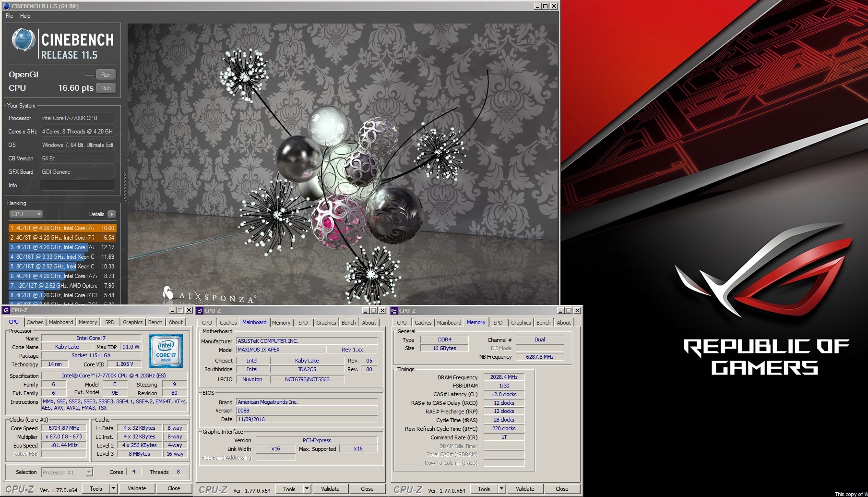
Task: Click Tools button in Memory window
Action: (484, 489)
